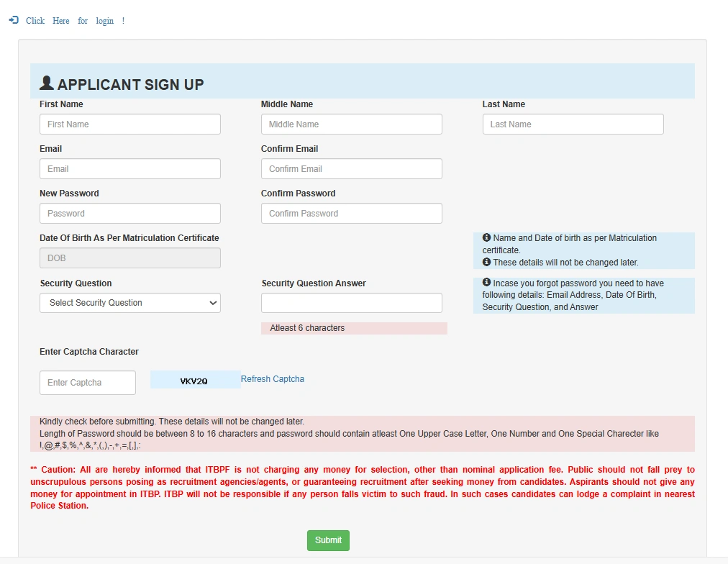Click info icon next to Name and Date of birth
This screenshot has height=564, width=728.
click(486, 237)
